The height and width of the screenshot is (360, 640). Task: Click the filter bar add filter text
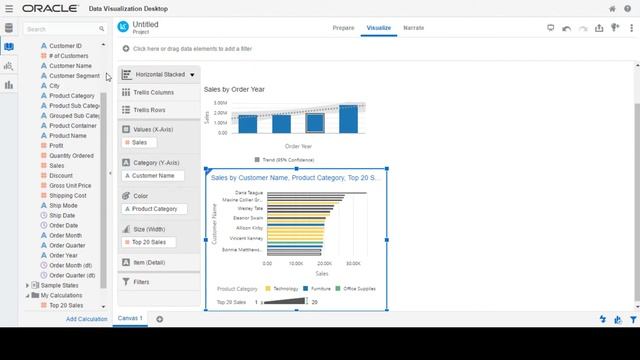[192, 49]
